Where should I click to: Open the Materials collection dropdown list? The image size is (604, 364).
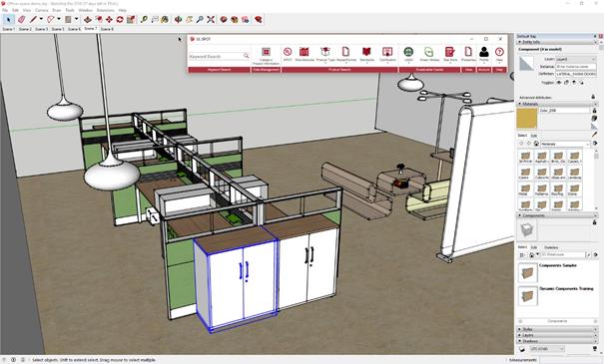[565, 144]
